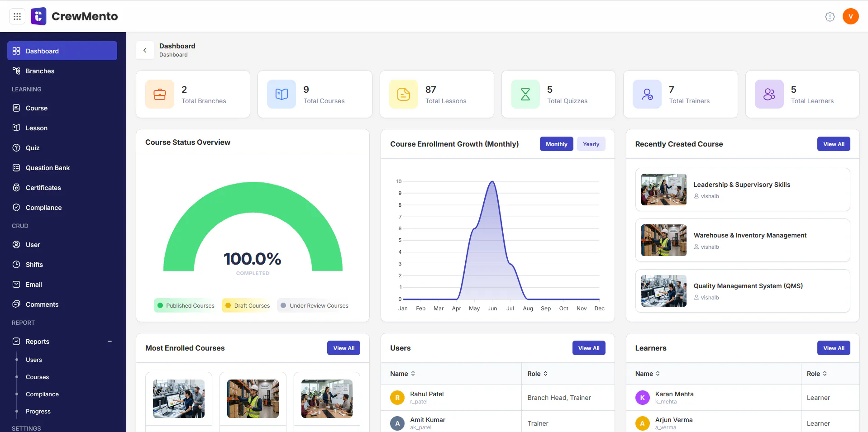
Task: Sort Users table by Role
Action: [x=538, y=374]
